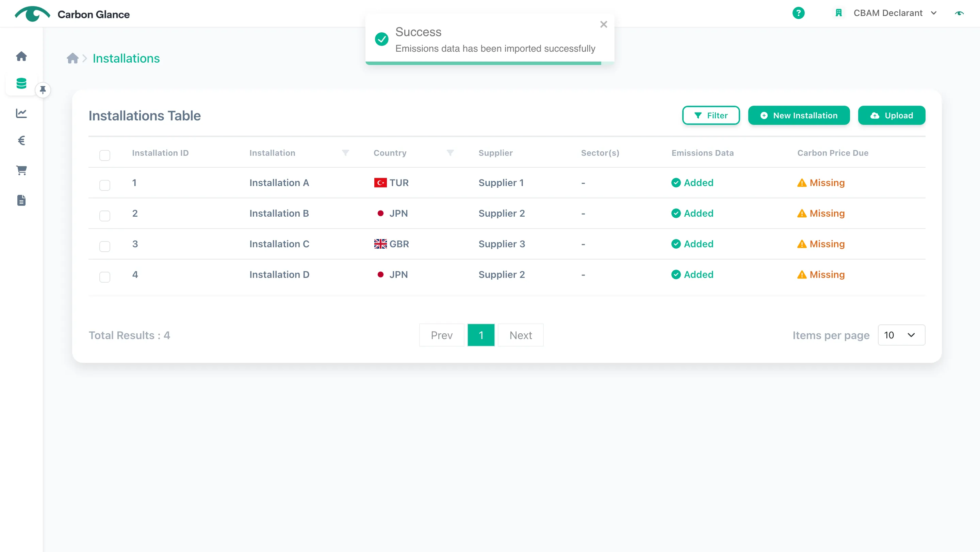Open the help question mark icon
This screenshot has width=980, height=552.
(798, 13)
